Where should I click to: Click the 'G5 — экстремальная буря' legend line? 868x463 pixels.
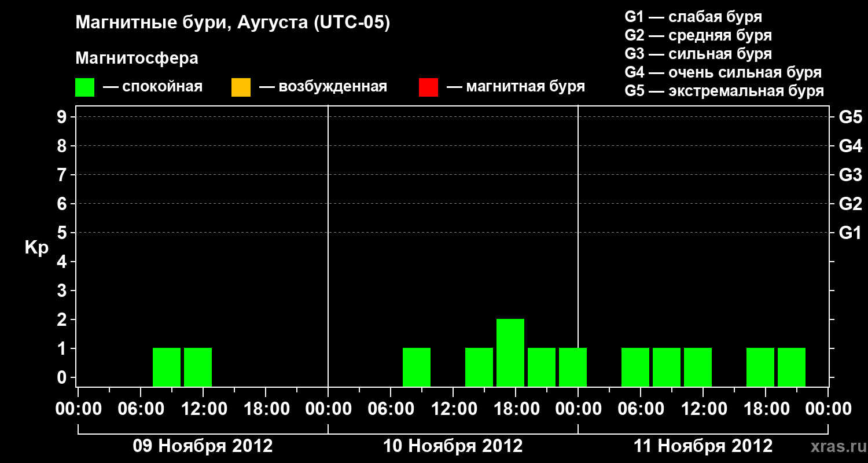tap(724, 91)
